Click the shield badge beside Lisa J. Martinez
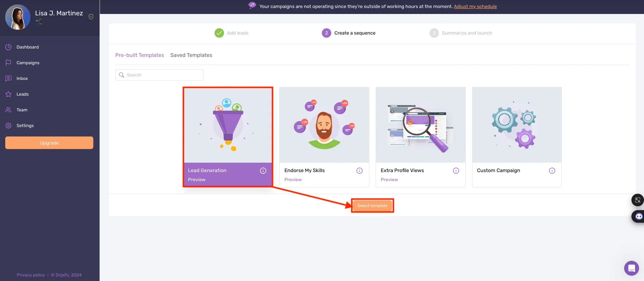644x281 pixels. click(x=91, y=17)
